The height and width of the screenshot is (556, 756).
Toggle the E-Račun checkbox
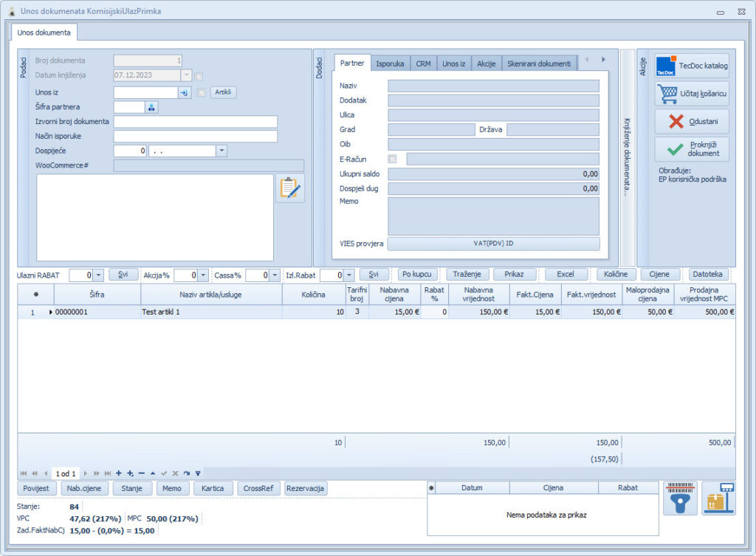(392, 159)
